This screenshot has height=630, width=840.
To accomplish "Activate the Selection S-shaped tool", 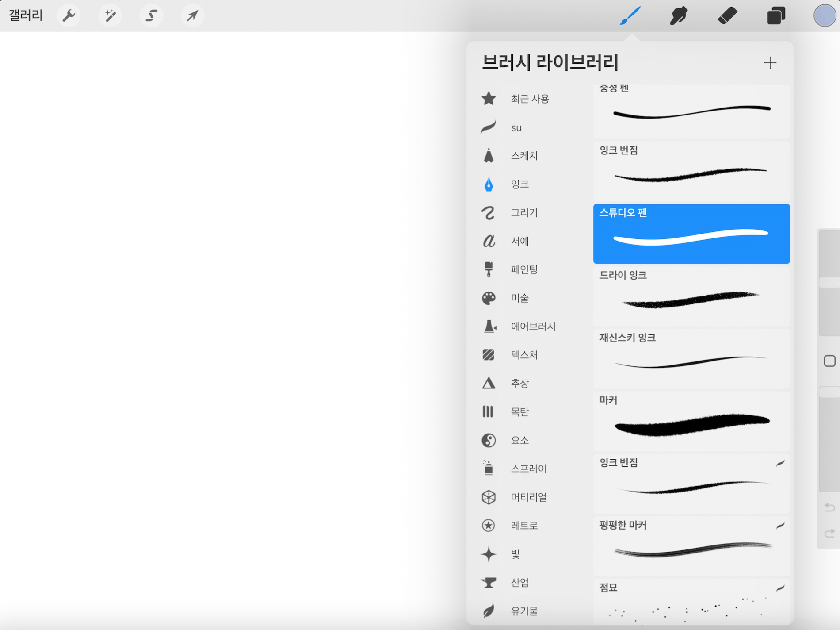I will 151,15.
